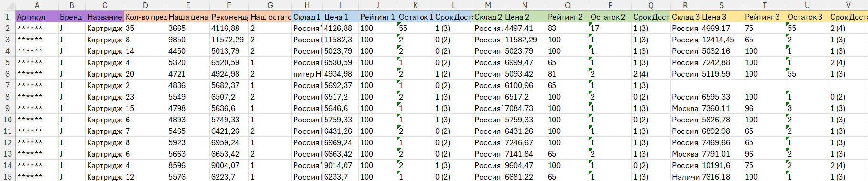Click the quantity cell with value 23

tap(145, 97)
